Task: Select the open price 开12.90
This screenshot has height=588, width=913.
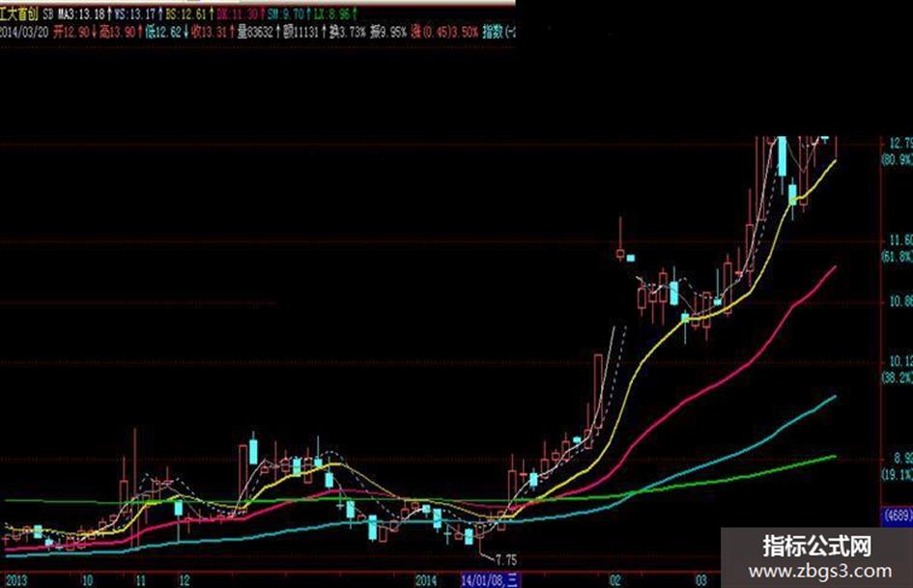Action: tap(71, 32)
